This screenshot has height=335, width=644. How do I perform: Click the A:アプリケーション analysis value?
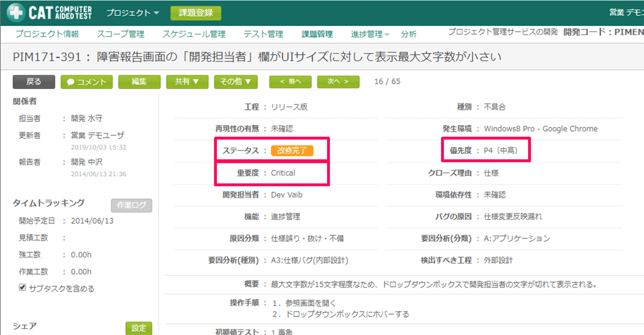[517, 238]
